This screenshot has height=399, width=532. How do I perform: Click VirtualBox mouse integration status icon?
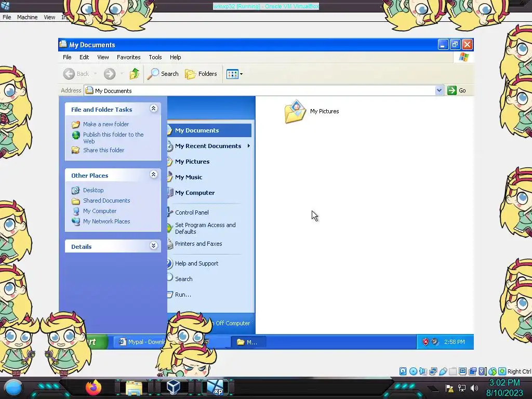[493, 371]
